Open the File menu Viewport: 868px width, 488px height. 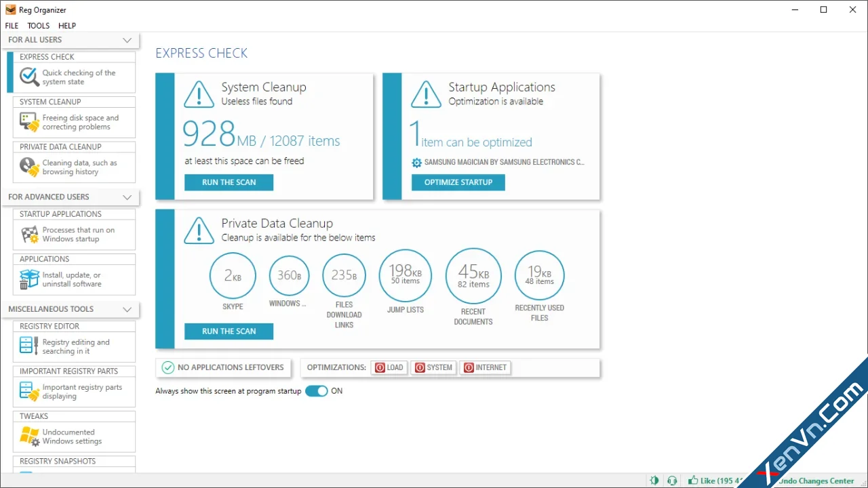(12, 26)
